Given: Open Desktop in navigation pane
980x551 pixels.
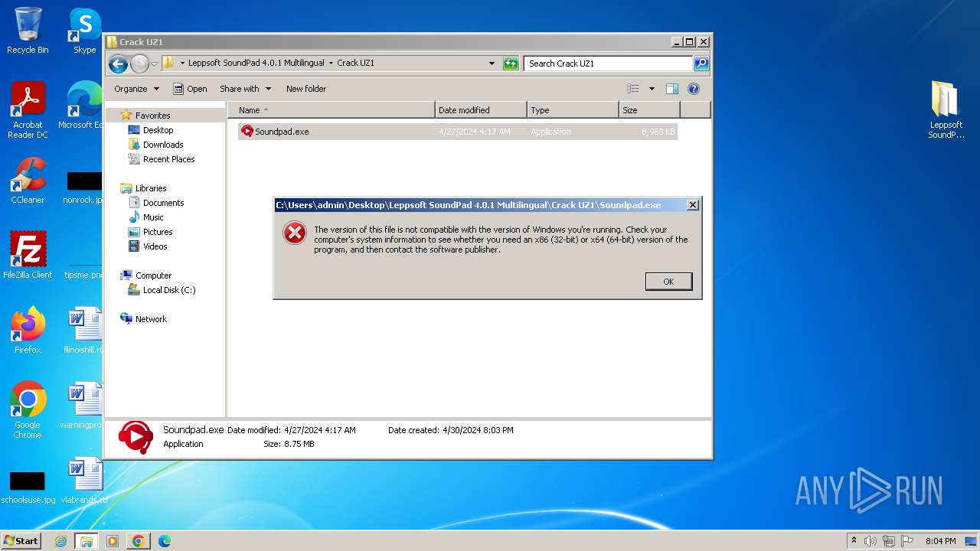Looking at the screenshot, I should click(158, 130).
